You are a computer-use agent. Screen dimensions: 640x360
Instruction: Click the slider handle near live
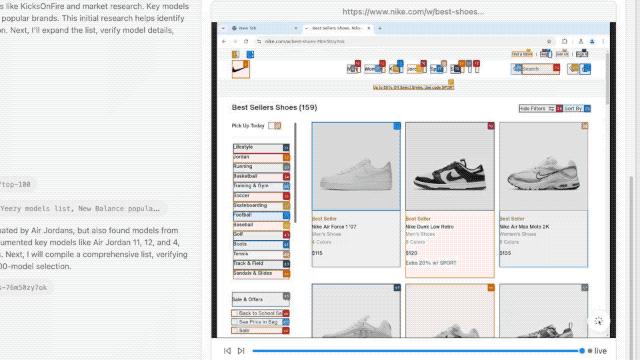(x=582, y=351)
